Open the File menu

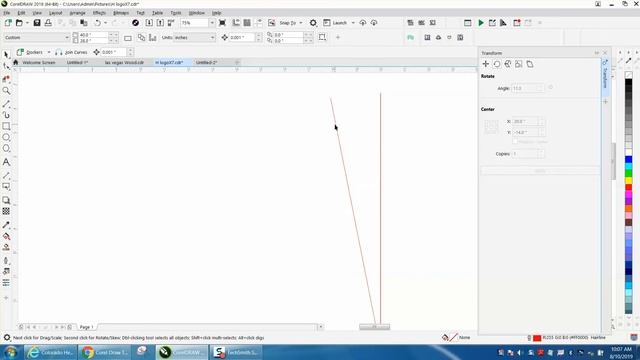coord(7,13)
